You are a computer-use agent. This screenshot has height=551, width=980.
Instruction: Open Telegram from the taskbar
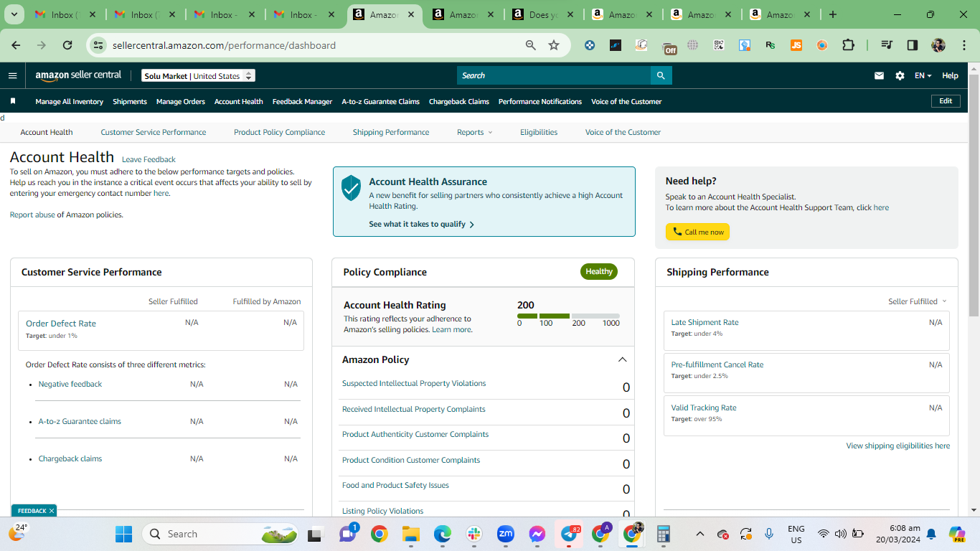pos(570,534)
